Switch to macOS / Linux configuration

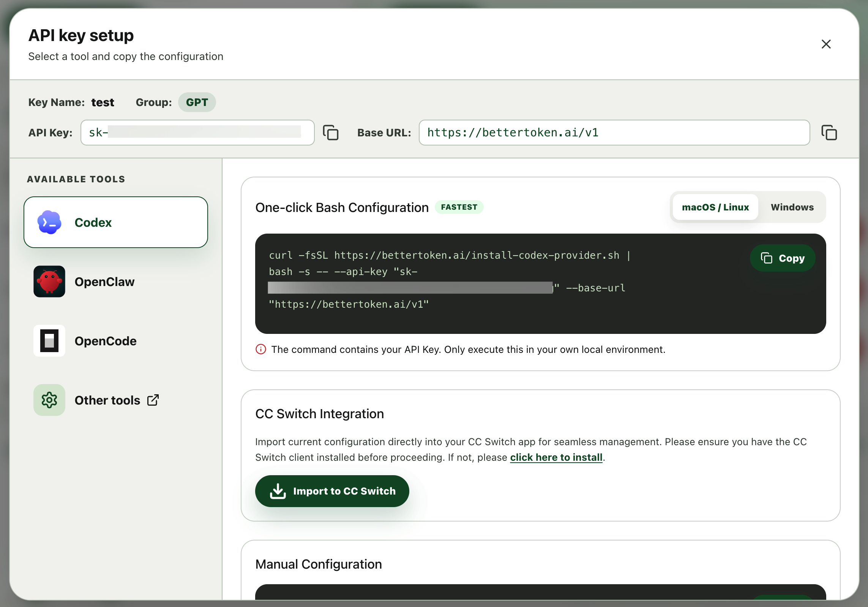[715, 207]
